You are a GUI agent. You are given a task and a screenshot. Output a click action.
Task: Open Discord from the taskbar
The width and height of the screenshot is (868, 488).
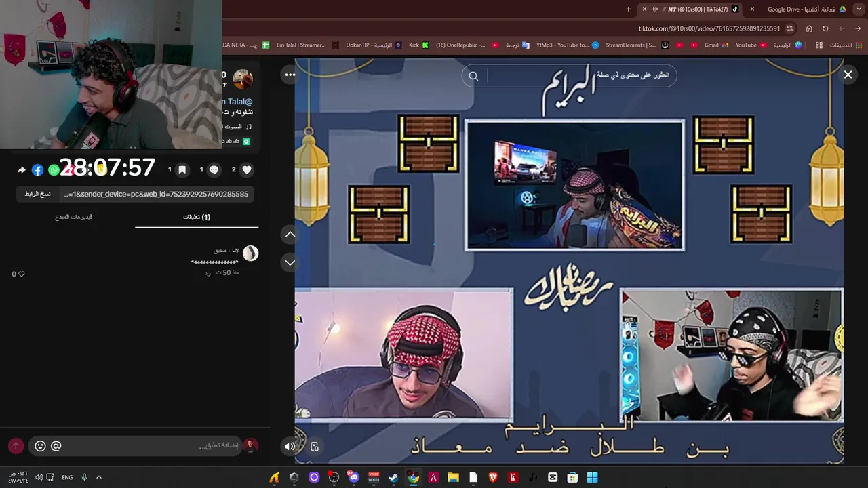[x=353, y=477]
